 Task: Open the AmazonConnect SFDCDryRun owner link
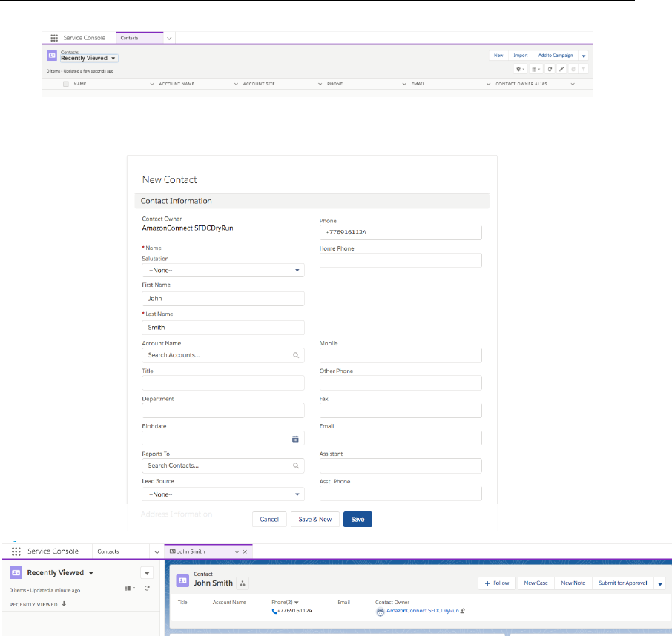coord(422,611)
